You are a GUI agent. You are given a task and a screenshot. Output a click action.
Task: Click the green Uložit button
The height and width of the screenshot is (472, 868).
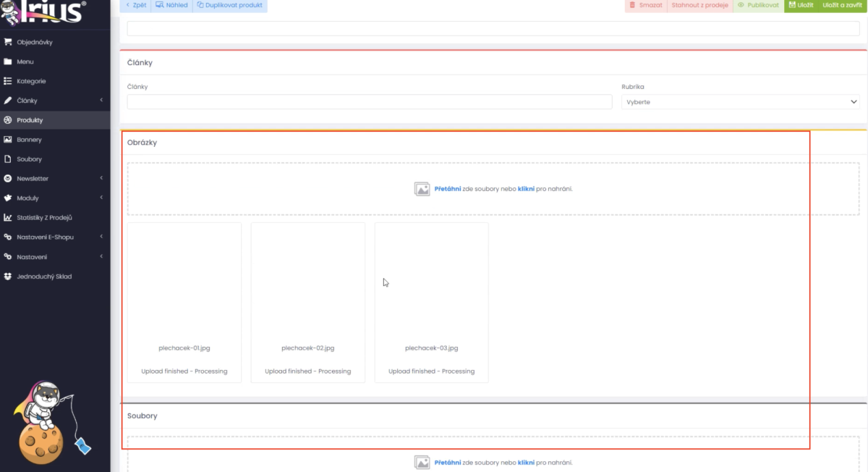click(x=801, y=5)
